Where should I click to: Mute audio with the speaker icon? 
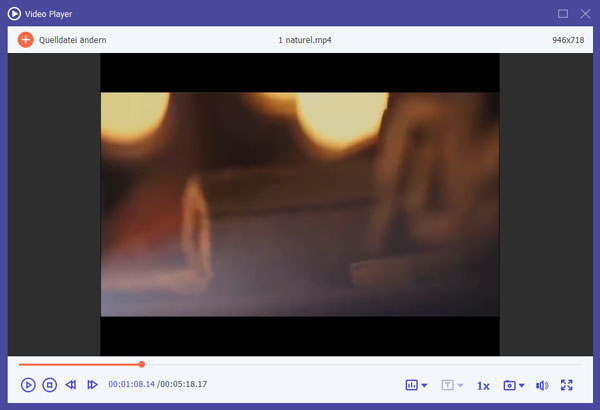tap(542, 385)
